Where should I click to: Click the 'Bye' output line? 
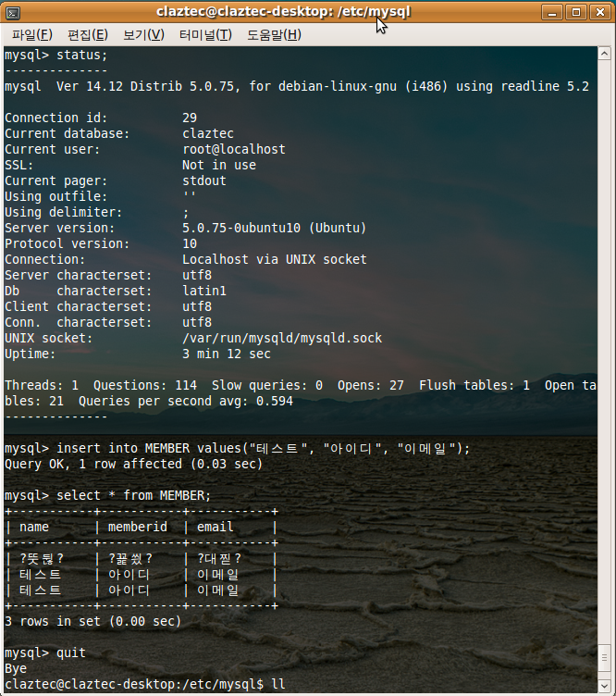coord(16,669)
